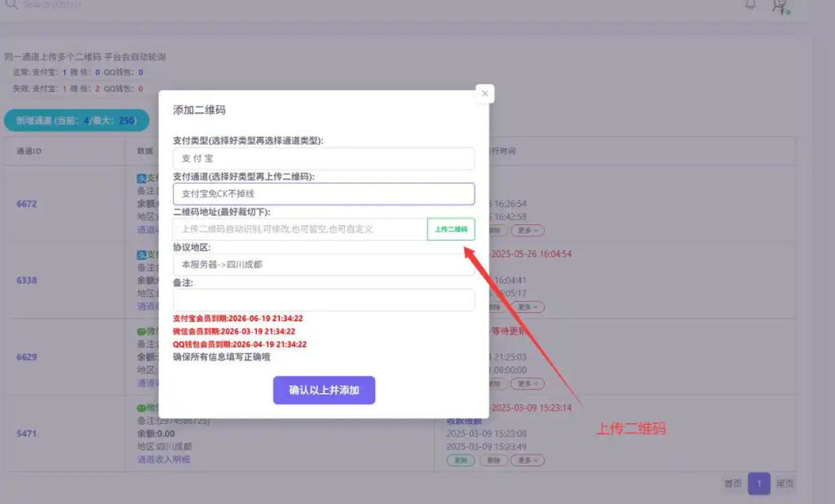
Task: Click the WeChat icon in channel 6629 row
Action: click(142, 332)
